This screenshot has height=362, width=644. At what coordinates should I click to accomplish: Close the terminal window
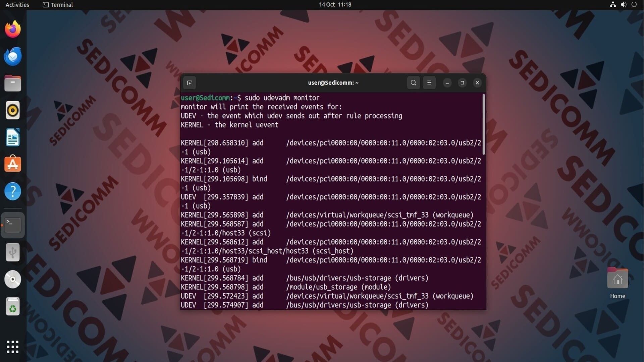(x=477, y=83)
